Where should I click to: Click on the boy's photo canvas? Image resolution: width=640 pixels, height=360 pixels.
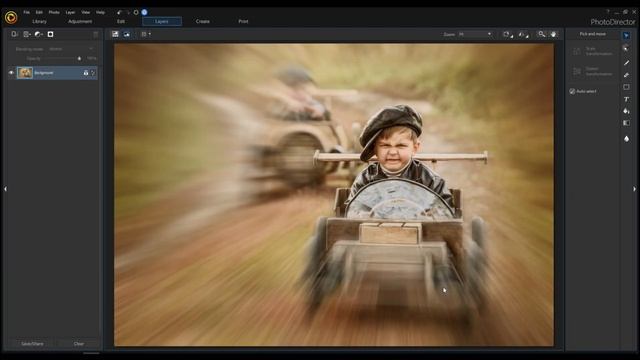333,195
